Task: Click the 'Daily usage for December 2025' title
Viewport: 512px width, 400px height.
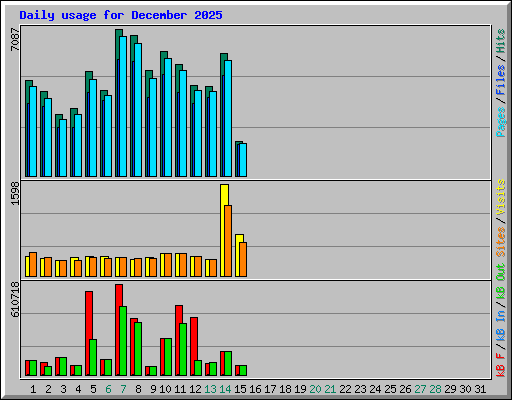Action: click(x=121, y=15)
